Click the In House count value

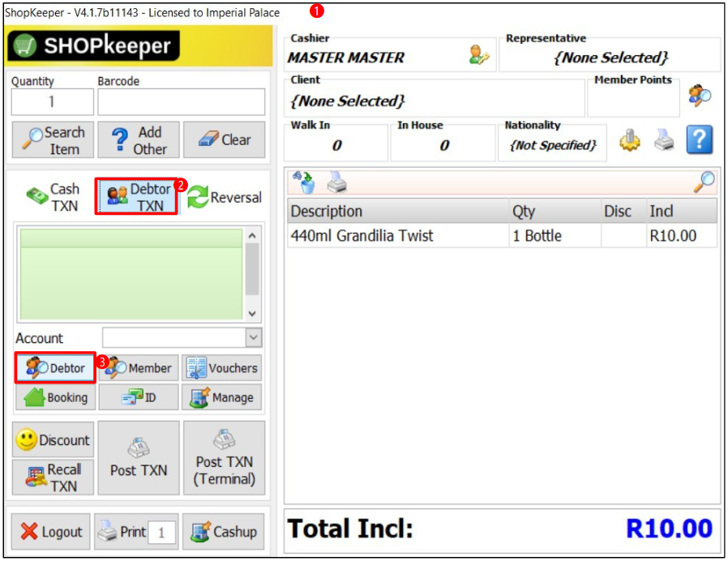(443, 145)
